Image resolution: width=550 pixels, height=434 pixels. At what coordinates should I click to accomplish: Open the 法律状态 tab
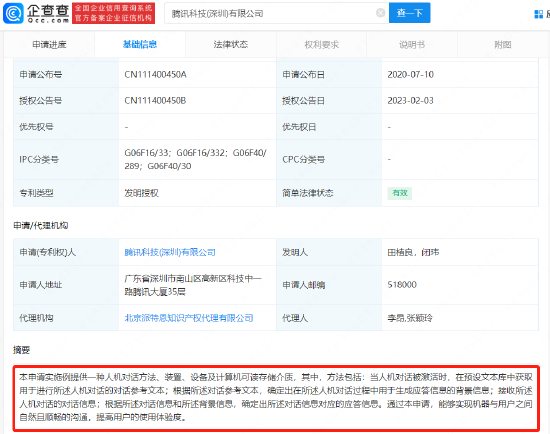(x=231, y=45)
